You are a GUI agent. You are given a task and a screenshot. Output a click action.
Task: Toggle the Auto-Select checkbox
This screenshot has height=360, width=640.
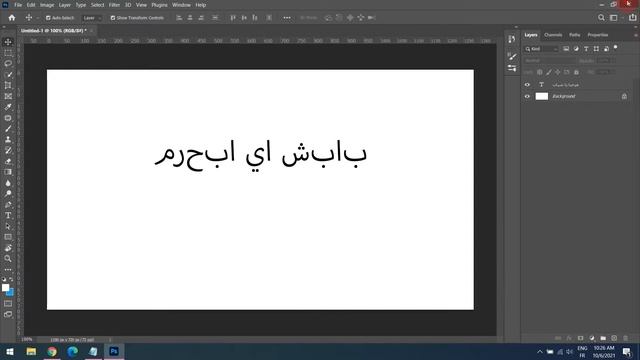[48, 18]
